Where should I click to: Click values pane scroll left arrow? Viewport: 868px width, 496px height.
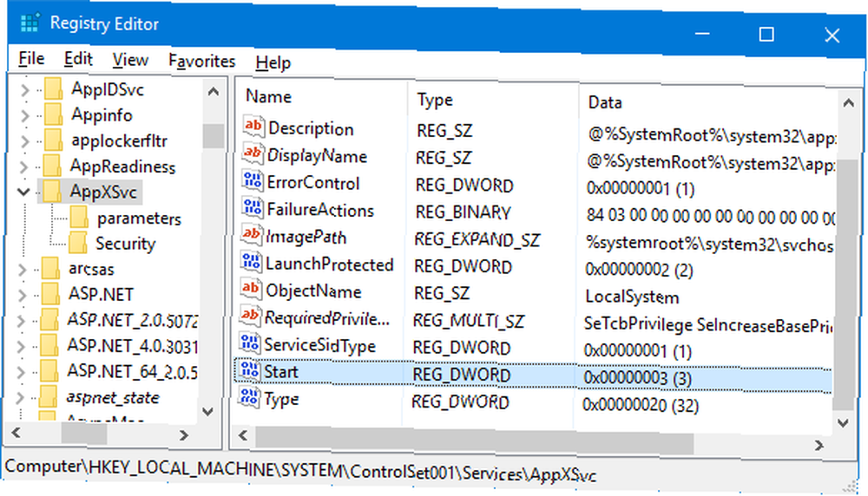tap(242, 435)
